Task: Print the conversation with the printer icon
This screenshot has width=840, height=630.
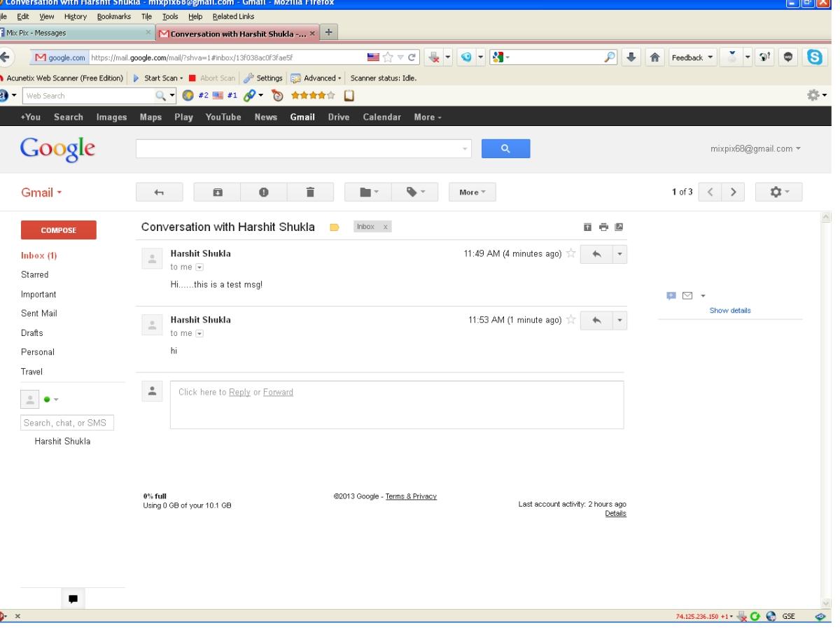Action: click(x=603, y=227)
